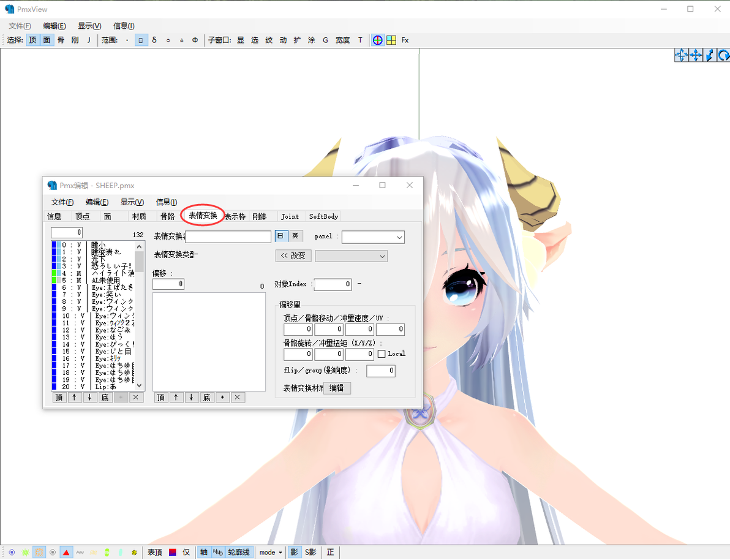
Task: Click the red-blue square icon near 表頂
Action: [x=173, y=553]
